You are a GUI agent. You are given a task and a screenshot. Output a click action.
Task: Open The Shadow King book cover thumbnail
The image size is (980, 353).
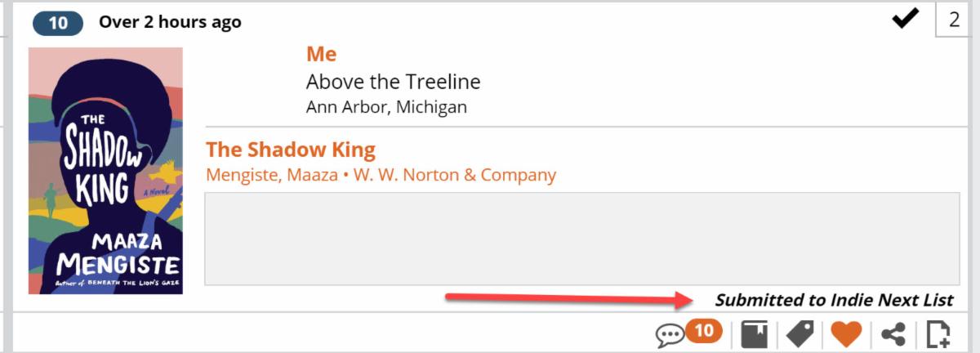(105, 171)
